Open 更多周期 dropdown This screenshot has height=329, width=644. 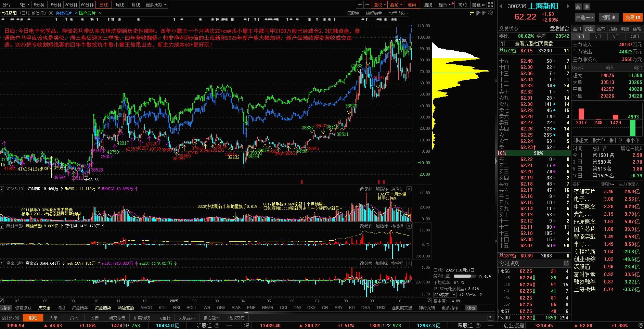pos(156,5)
